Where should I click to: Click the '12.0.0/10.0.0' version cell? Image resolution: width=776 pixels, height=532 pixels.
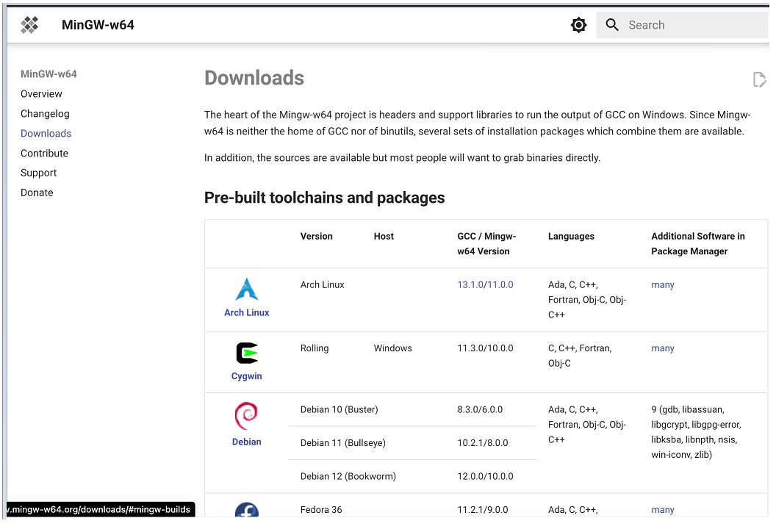tap(485, 476)
